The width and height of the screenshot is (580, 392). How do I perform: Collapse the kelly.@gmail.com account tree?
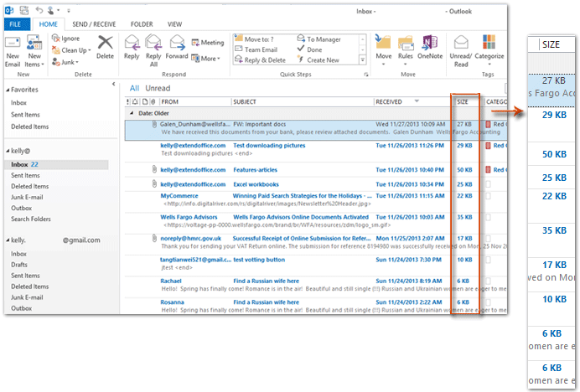[8, 240]
